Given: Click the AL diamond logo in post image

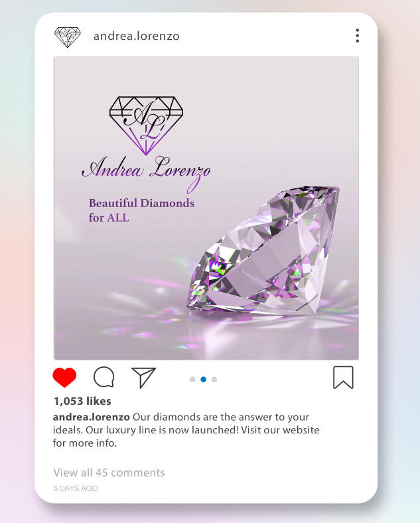Looking at the screenshot, I should click(147, 125).
